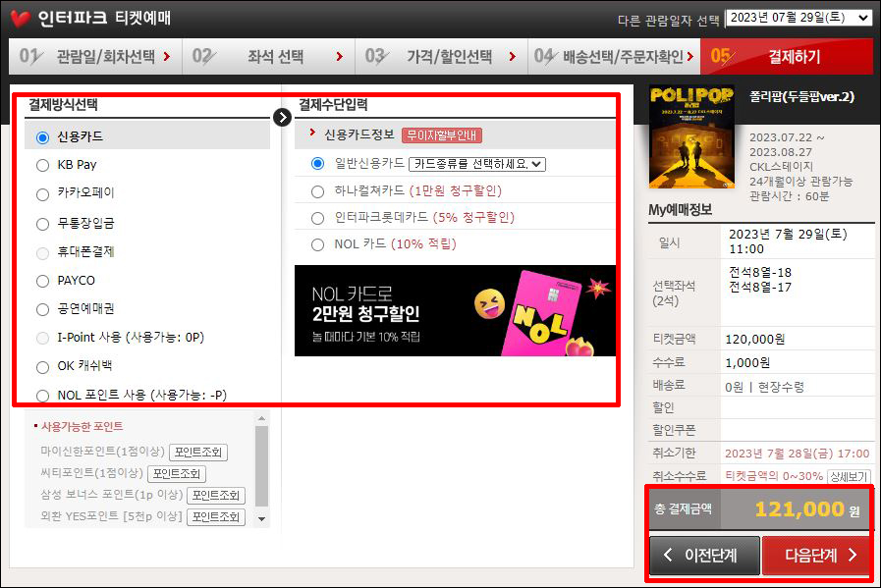Image resolution: width=881 pixels, height=588 pixels.
Task: Click the points list scrollbar up arrow
Action: click(261, 418)
